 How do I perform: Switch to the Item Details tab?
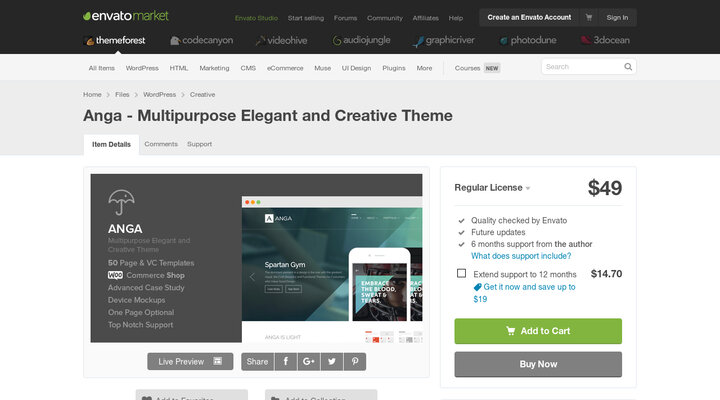(x=111, y=145)
